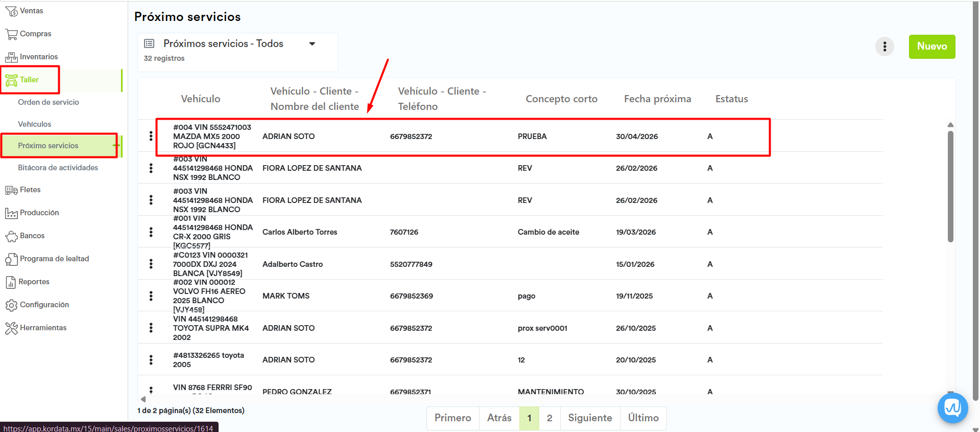Click the table vertical scrollbar thumb
Viewport: 980px width, 432px height.
pos(950,187)
